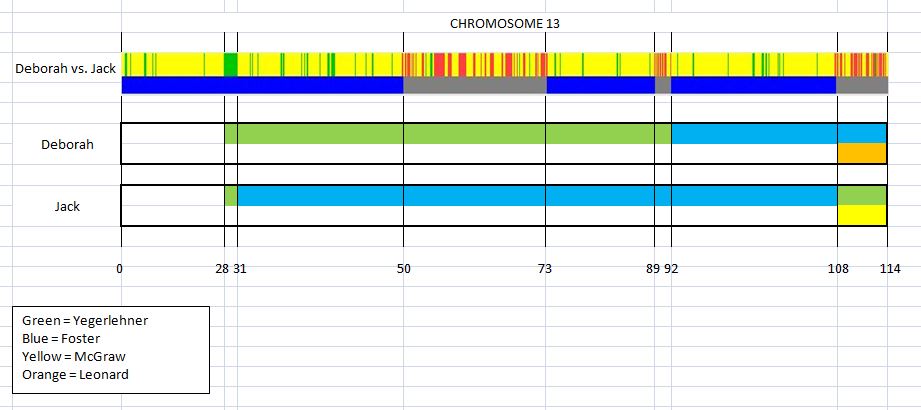Image resolution: width=921 pixels, height=410 pixels.
Task: Click the axis position label 0
Action: [x=120, y=268]
